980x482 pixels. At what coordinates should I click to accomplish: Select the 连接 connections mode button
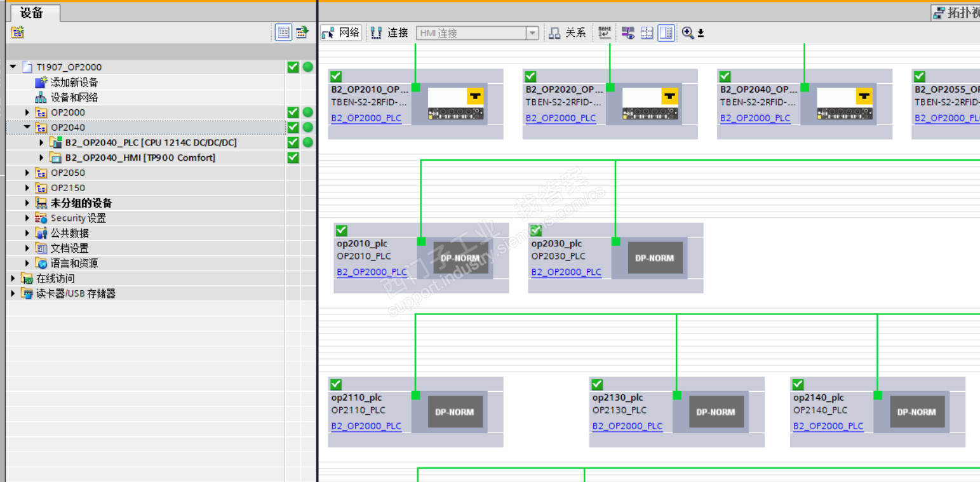coord(390,33)
